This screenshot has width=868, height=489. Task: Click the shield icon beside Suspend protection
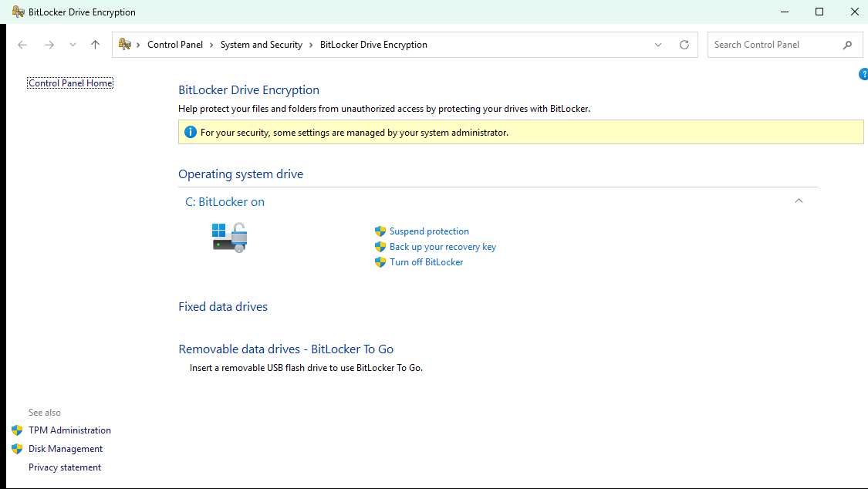click(380, 231)
